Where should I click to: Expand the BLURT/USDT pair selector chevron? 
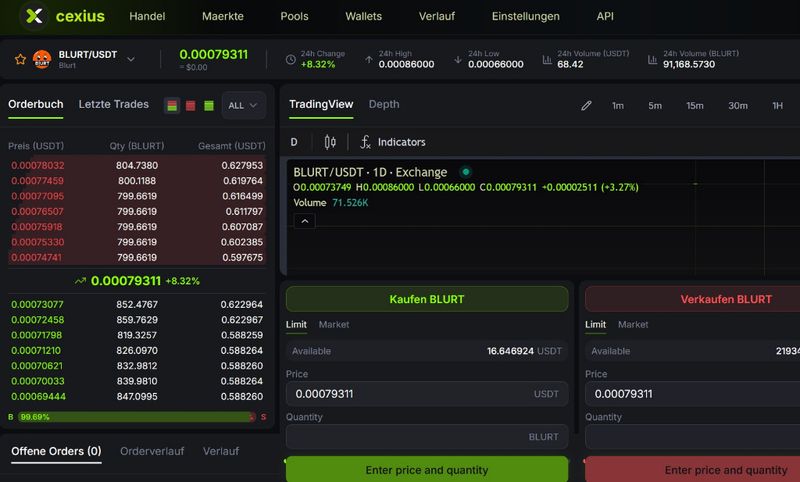131,59
